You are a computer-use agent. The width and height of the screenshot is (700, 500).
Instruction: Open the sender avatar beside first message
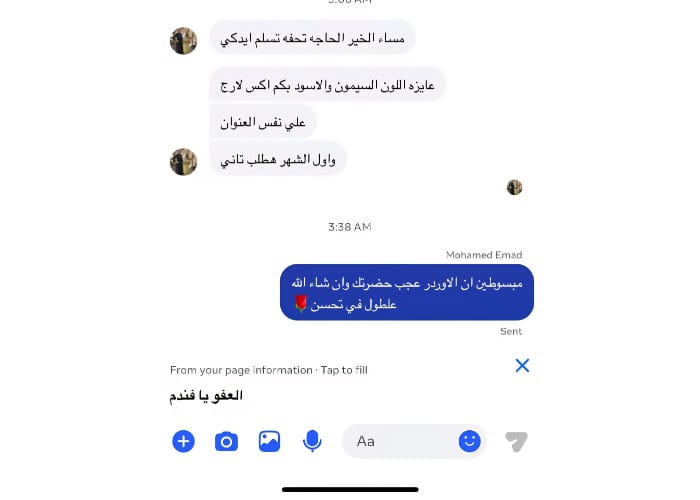click(183, 41)
